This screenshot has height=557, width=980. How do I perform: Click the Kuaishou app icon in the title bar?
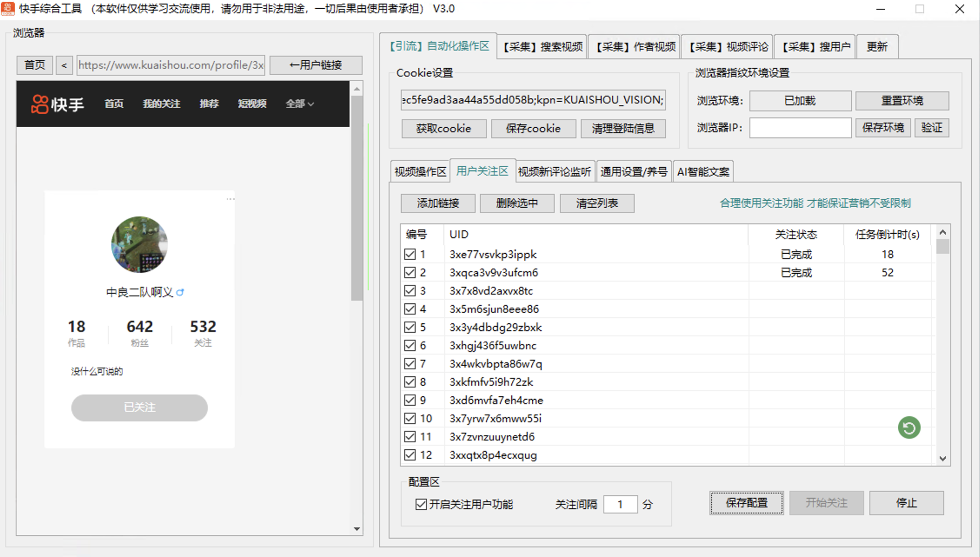tap(7, 8)
